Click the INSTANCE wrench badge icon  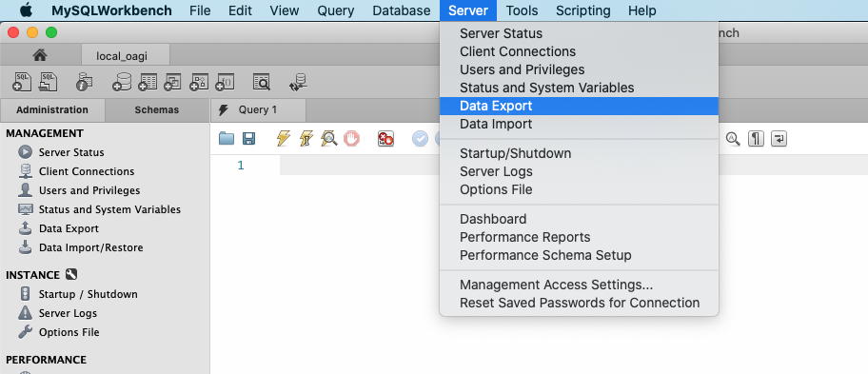tap(70, 274)
